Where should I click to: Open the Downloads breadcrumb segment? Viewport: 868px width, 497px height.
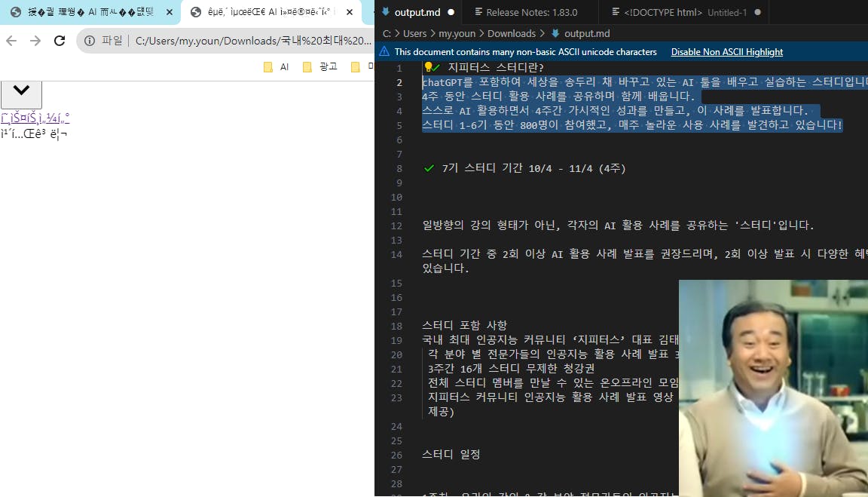[512, 34]
